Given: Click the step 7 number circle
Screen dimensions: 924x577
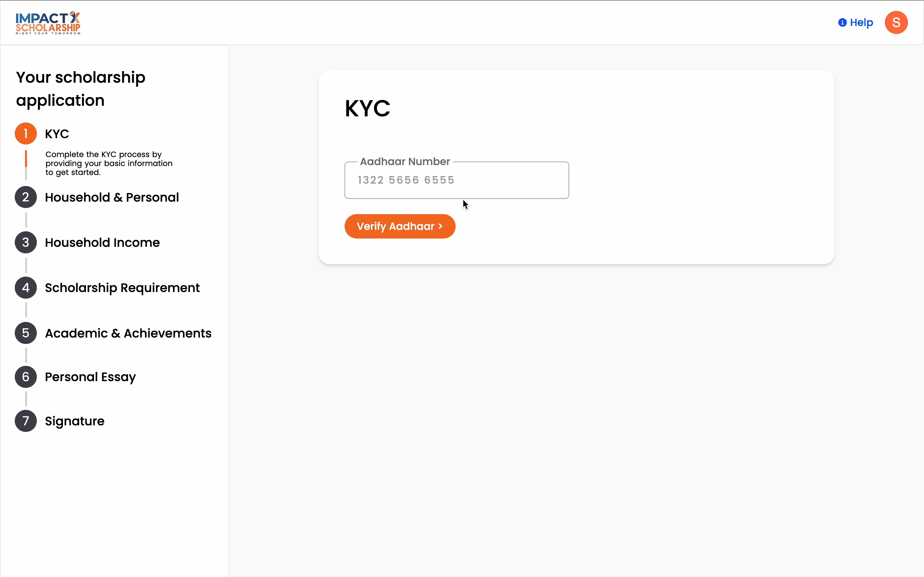Looking at the screenshot, I should click(x=26, y=421).
